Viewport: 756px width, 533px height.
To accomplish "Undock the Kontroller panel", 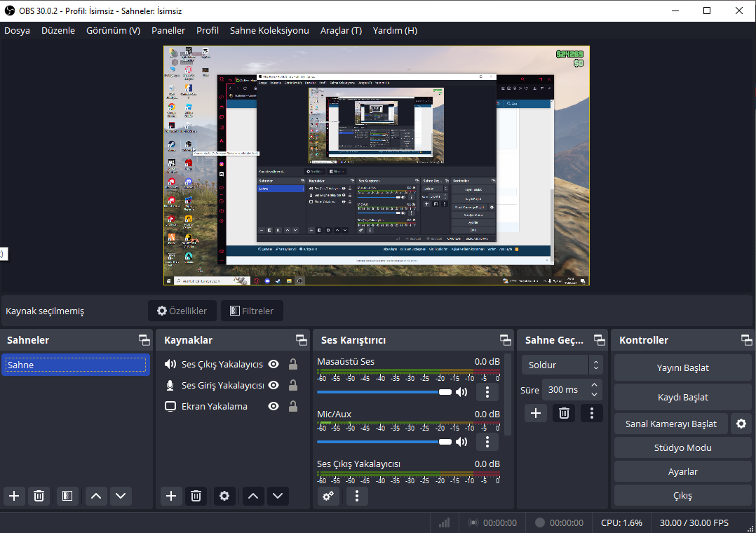I will tap(746, 340).
